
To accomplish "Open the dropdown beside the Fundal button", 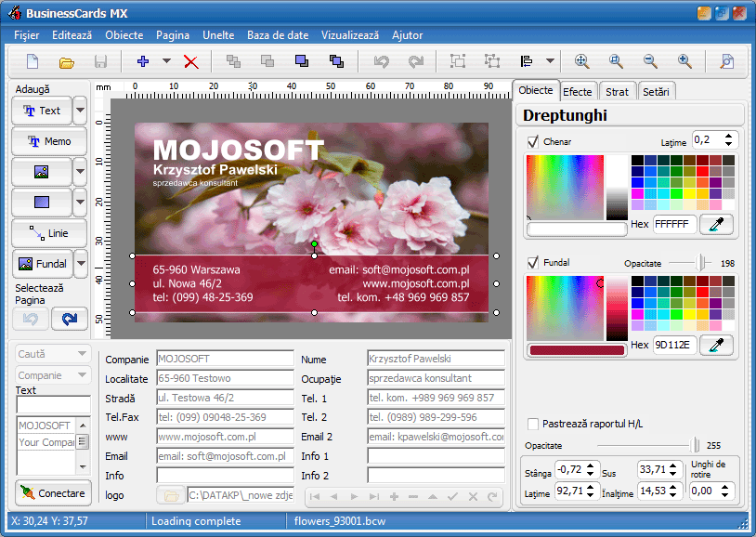I will 81,264.
